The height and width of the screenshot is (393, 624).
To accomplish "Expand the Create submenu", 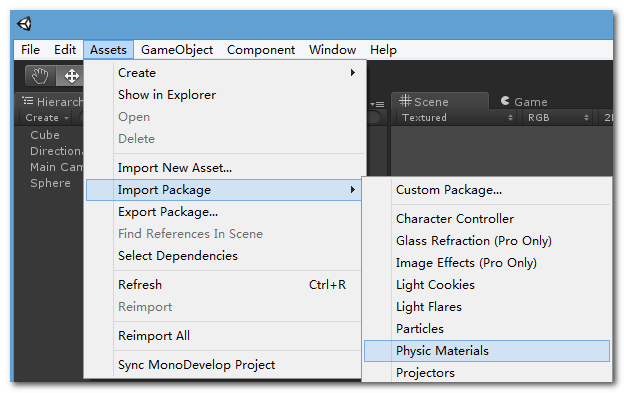I will [225, 73].
